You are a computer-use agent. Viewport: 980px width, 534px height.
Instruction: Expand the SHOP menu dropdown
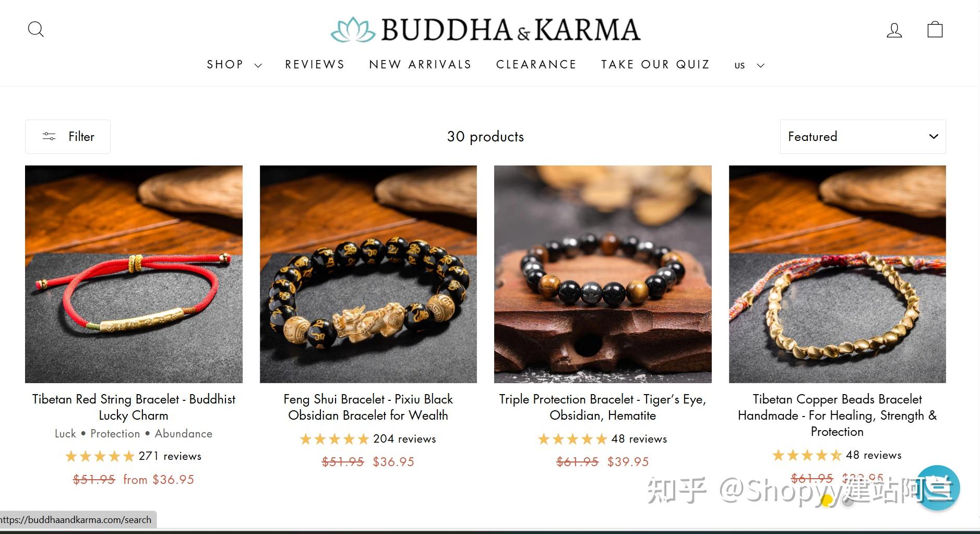pos(234,65)
